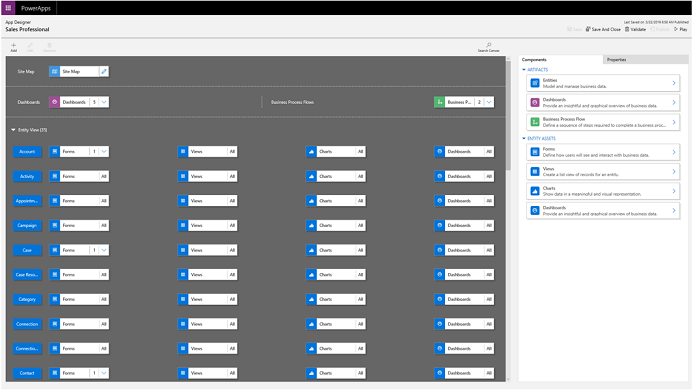
Task: Click the Charts icon in Campaign row
Action: click(x=311, y=226)
